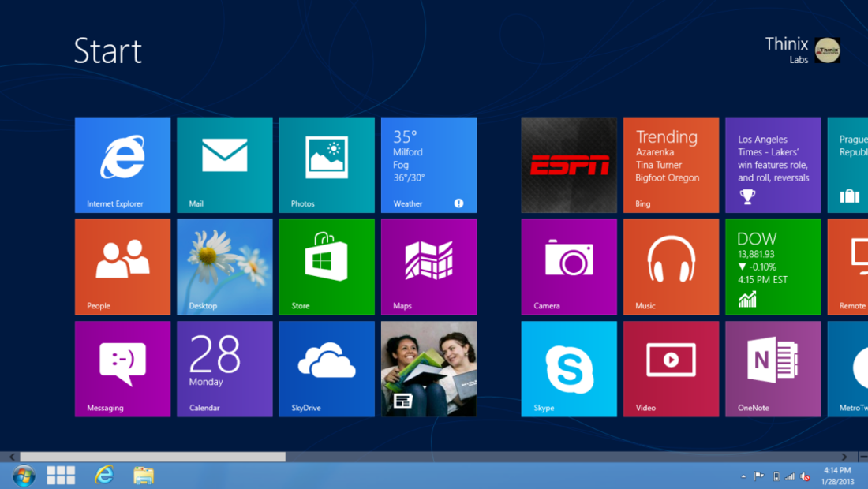
Task: Open the People tile
Action: [122, 267]
